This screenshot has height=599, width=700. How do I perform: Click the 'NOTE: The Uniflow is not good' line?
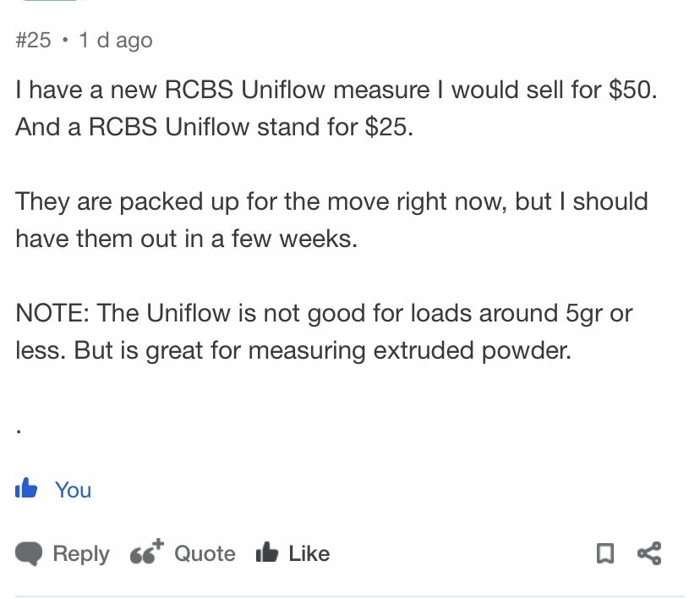[324, 313]
